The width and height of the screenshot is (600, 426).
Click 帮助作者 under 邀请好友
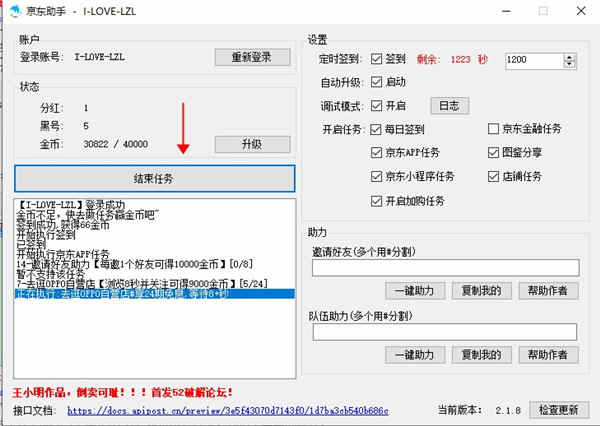[548, 291]
